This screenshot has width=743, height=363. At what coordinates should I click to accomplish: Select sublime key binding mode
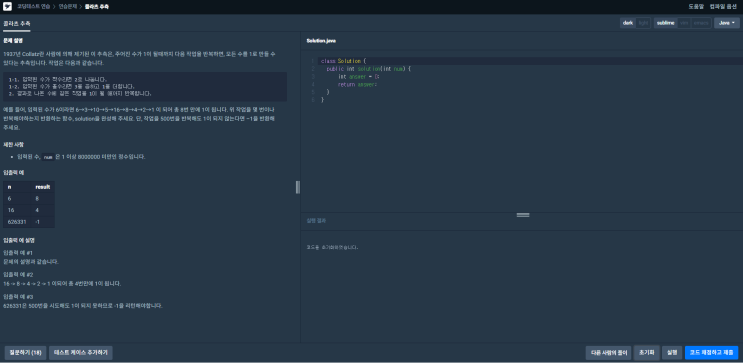[x=665, y=23]
